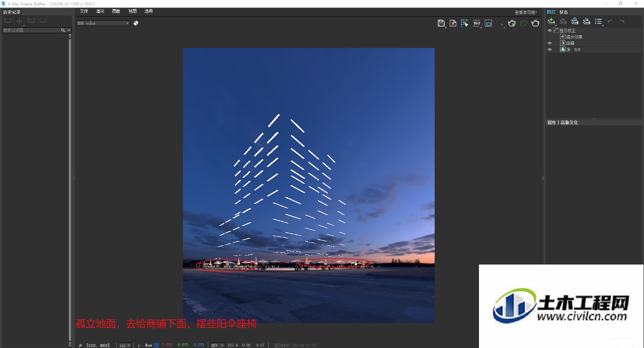Click the blue color swatch in the status bar
This screenshot has height=348, width=644.
tap(156, 345)
